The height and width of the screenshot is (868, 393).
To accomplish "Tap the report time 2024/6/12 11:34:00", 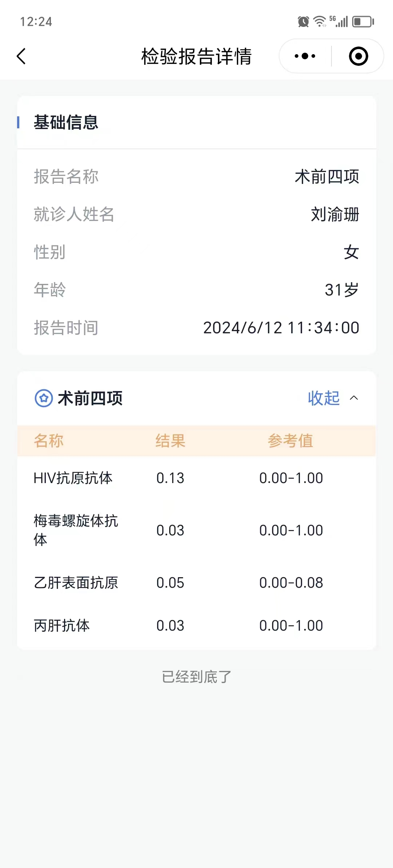I will pyautogui.click(x=281, y=328).
